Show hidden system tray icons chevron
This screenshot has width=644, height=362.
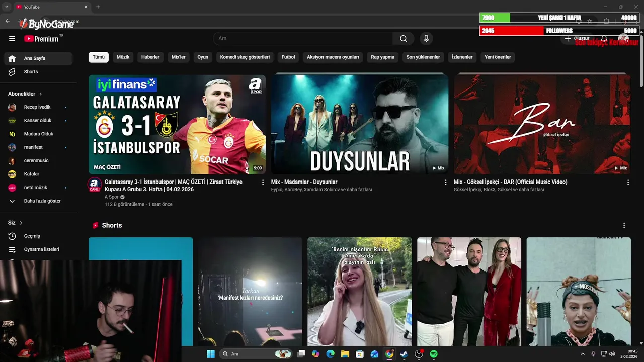click(583, 354)
